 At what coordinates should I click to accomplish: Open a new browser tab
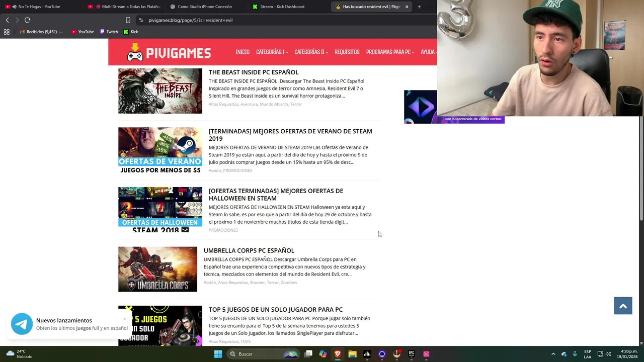pyautogui.click(x=419, y=7)
